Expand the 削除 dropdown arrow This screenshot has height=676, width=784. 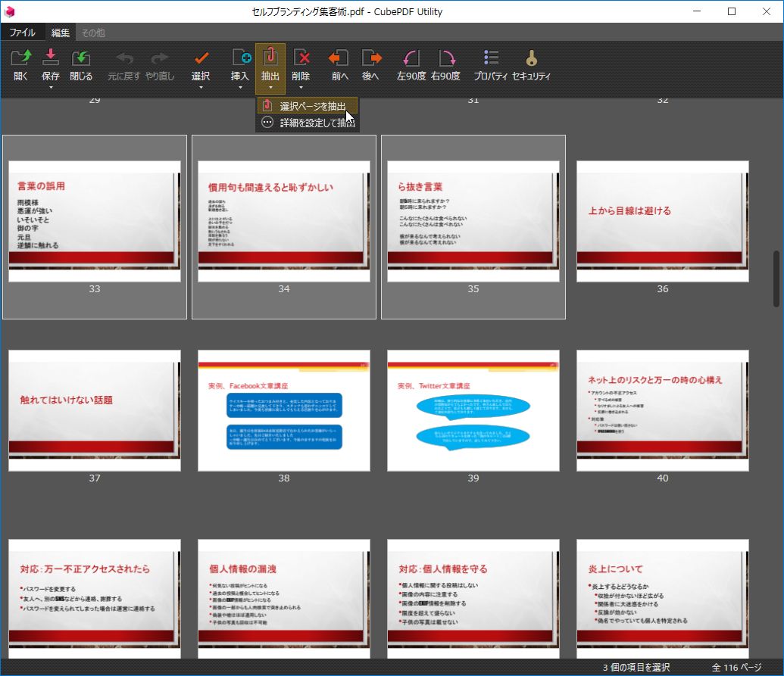click(x=301, y=88)
